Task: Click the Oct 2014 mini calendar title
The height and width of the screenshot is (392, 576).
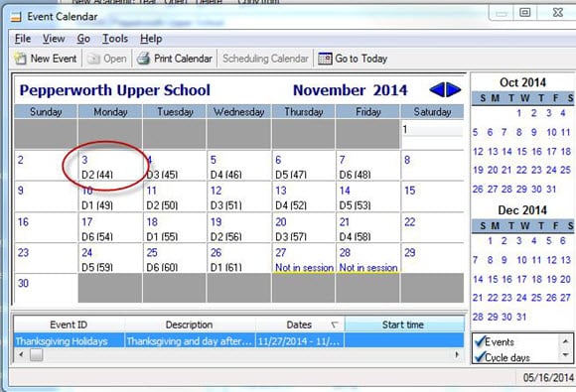Action: tap(522, 82)
